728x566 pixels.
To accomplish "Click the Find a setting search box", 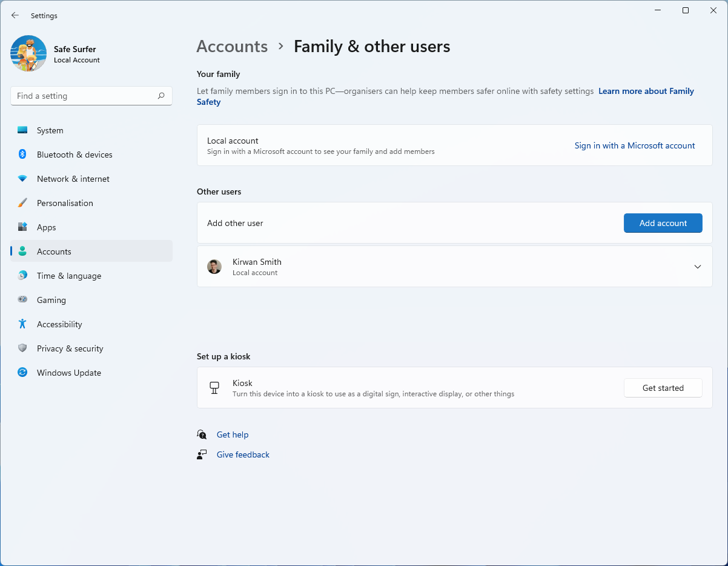I will click(91, 96).
